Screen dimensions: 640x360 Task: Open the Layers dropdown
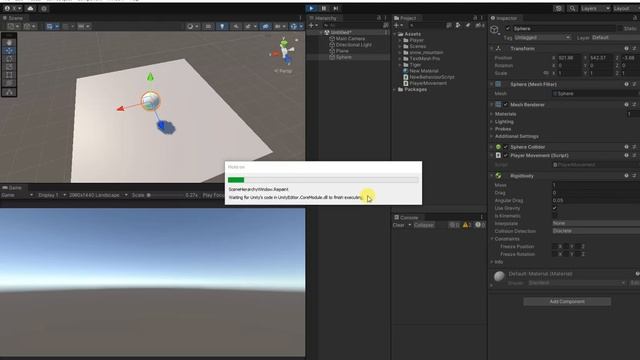(596, 9)
